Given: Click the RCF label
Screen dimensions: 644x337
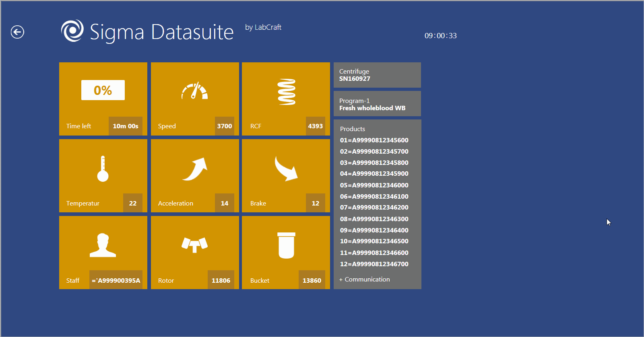Looking at the screenshot, I should [256, 126].
